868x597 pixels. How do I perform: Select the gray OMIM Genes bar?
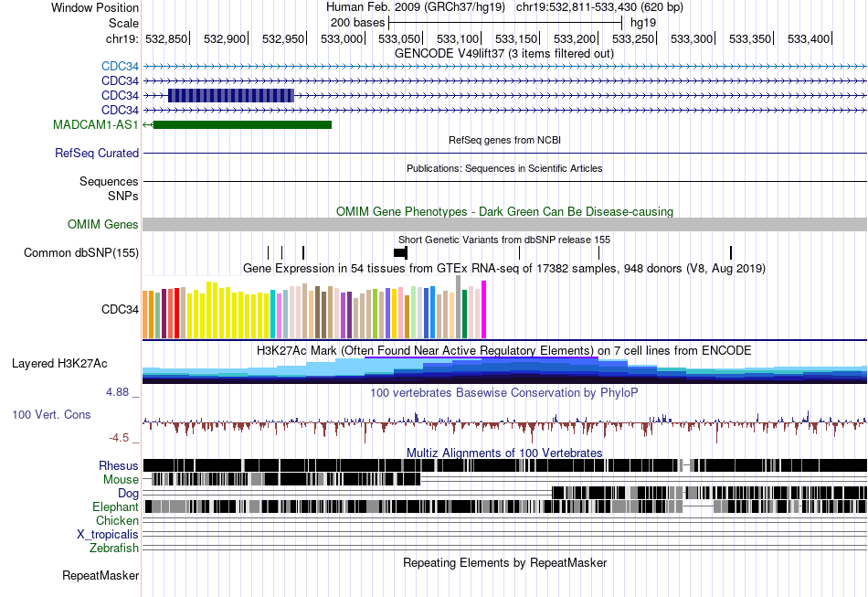pos(505,224)
